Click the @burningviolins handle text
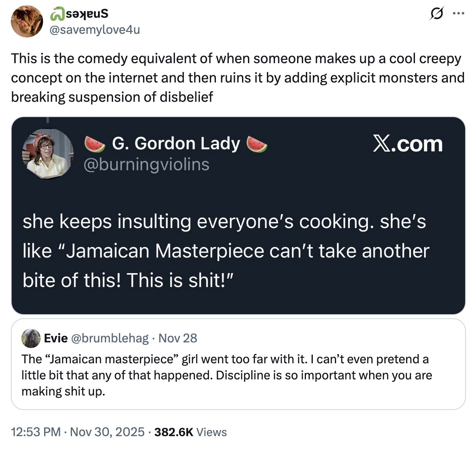The width and height of the screenshot is (476, 449). pyautogui.click(x=146, y=164)
